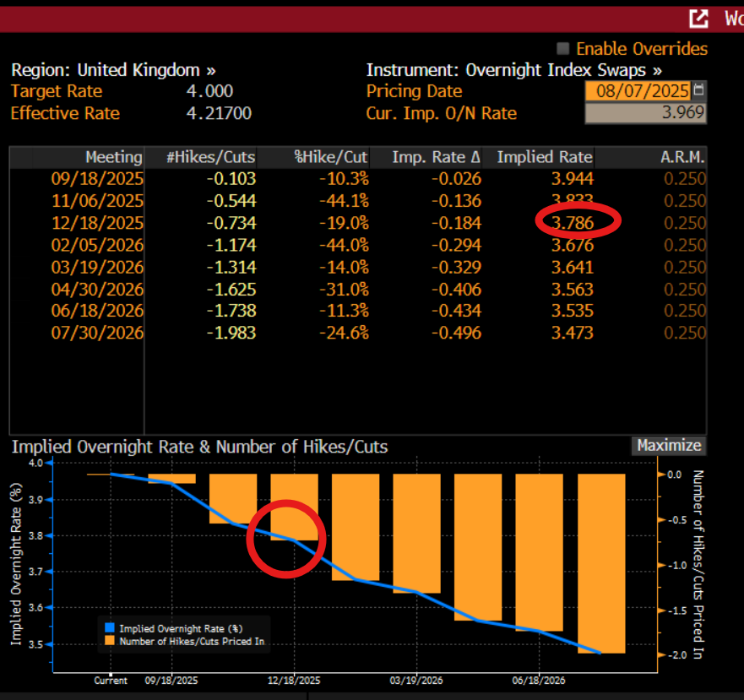The height and width of the screenshot is (700, 744).
Task: Tick the Enable Overrides checkbox
Action: click(563, 49)
